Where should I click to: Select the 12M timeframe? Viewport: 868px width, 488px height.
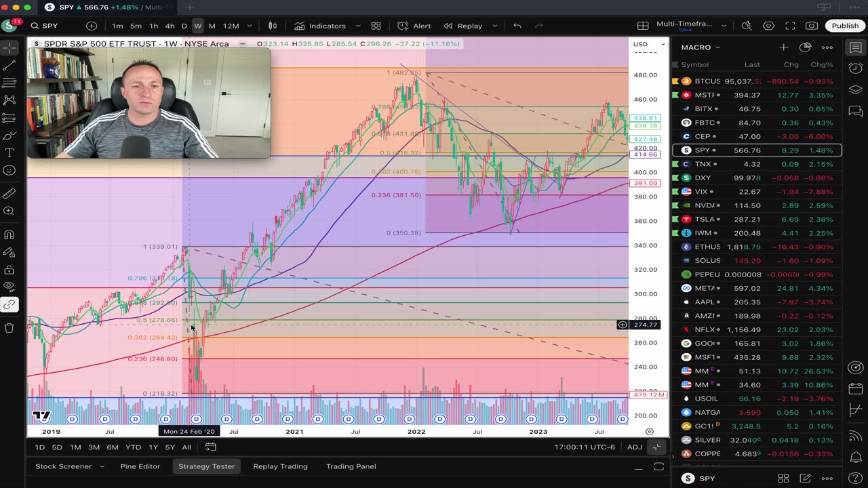(231, 26)
